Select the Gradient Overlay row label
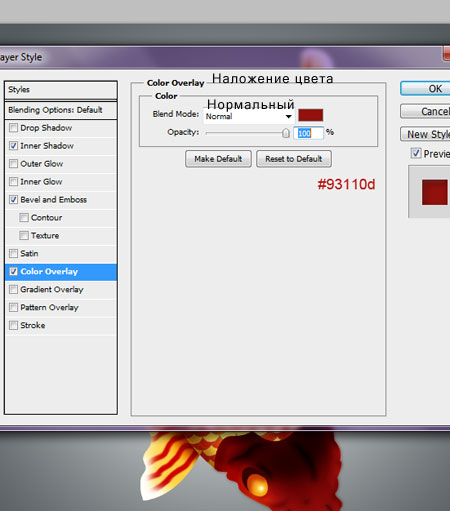 [x=52, y=290]
